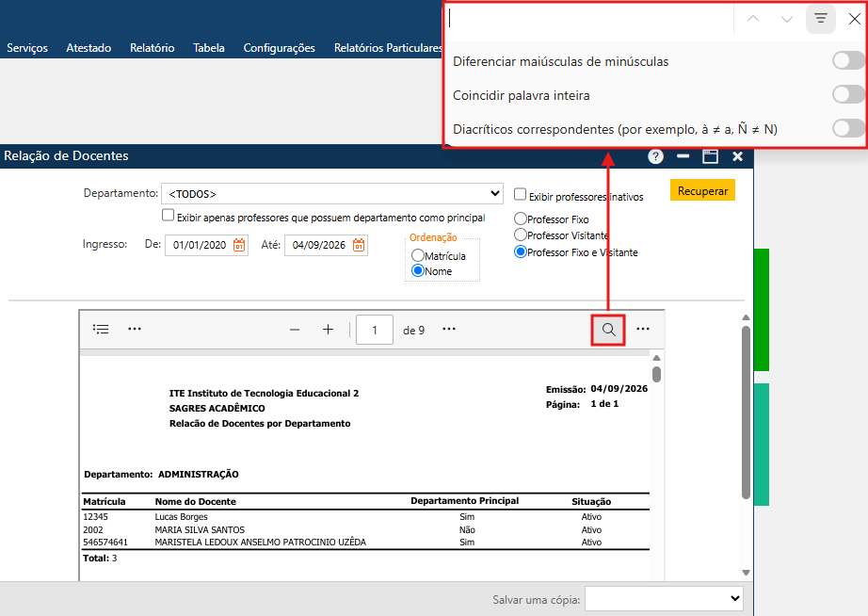Image resolution: width=868 pixels, height=616 pixels.
Task: Open more options beside the contents icon
Action: click(135, 329)
